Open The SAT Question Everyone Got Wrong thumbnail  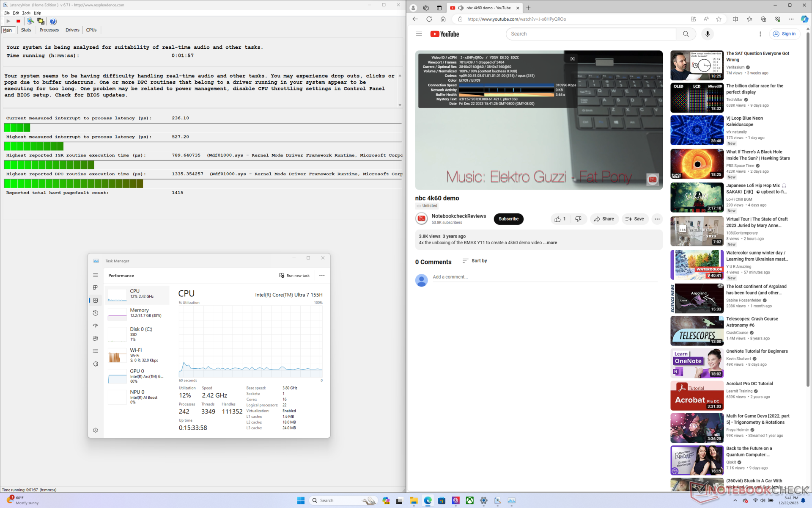697,66
